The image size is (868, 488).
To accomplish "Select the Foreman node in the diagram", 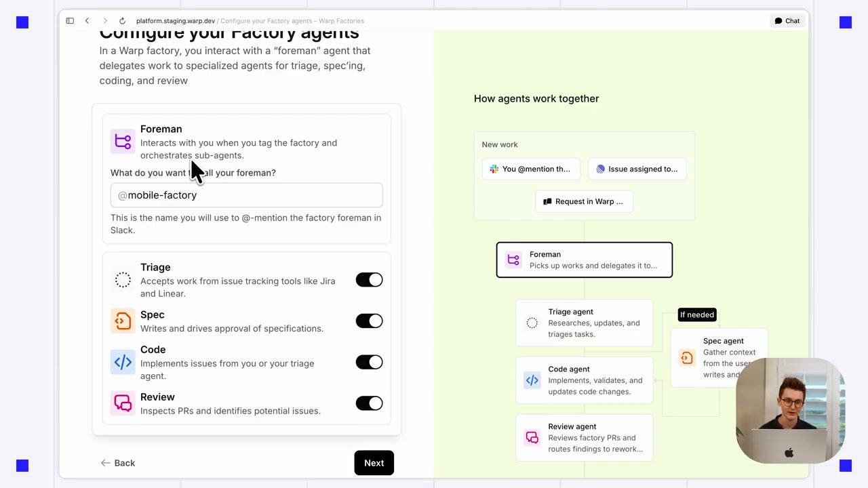I will point(585,260).
